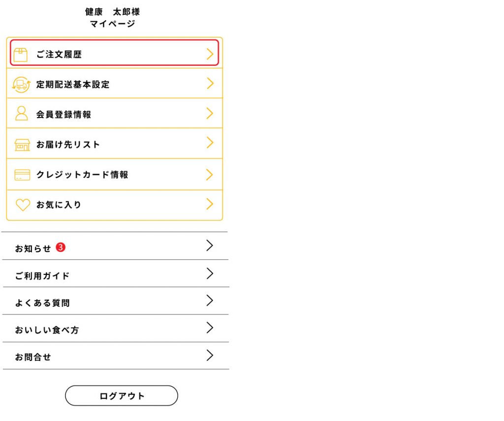This screenshot has height=421, width=504.
Task: Click the red notification badge showing 3
Action: [61, 247]
